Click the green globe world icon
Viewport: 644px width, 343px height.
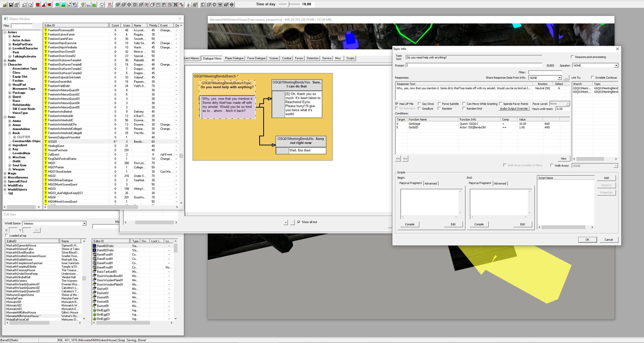pos(57,5)
